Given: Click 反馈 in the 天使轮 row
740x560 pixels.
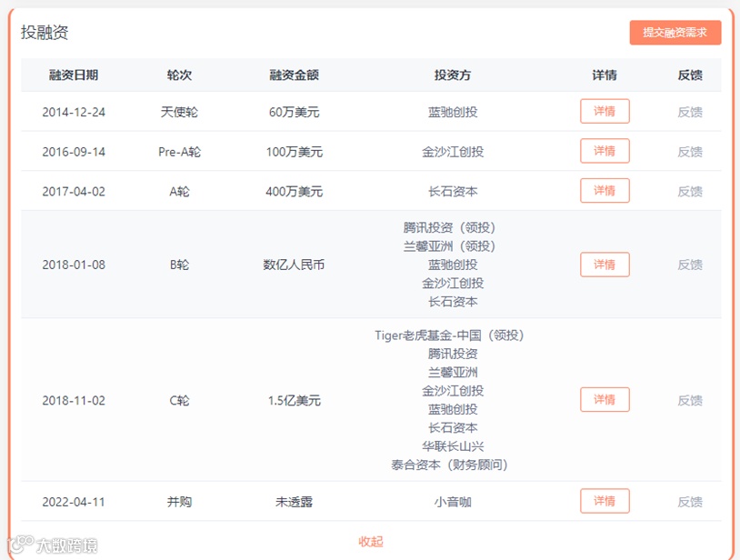Looking at the screenshot, I should (x=690, y=112).
